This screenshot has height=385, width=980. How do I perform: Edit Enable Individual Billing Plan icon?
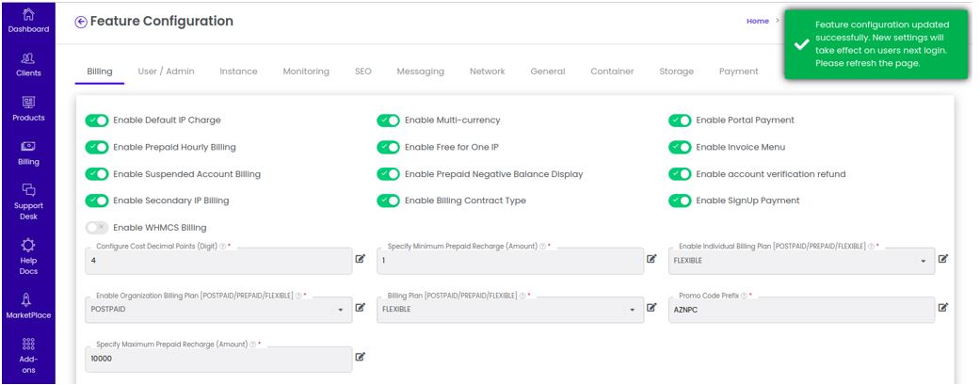[x=943, y=258]
